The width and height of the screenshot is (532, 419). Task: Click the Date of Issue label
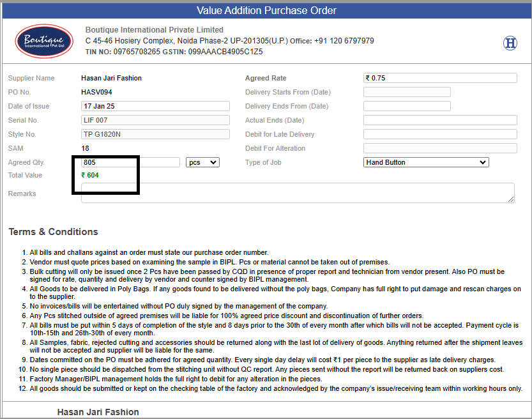click(29, 106)
